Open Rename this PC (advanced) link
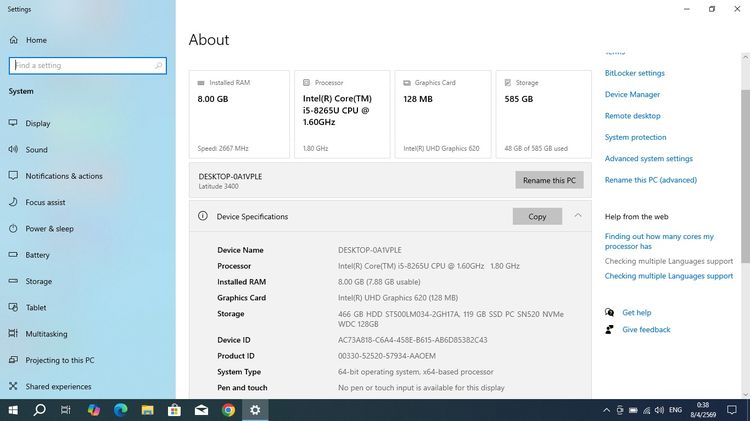 (651, 180)
